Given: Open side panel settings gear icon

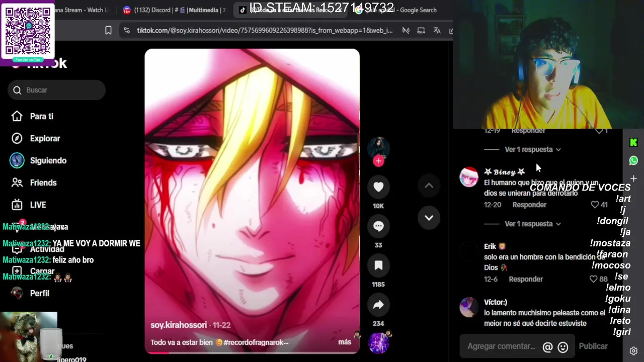Looking at the screenshot, I should coord(633,351).
